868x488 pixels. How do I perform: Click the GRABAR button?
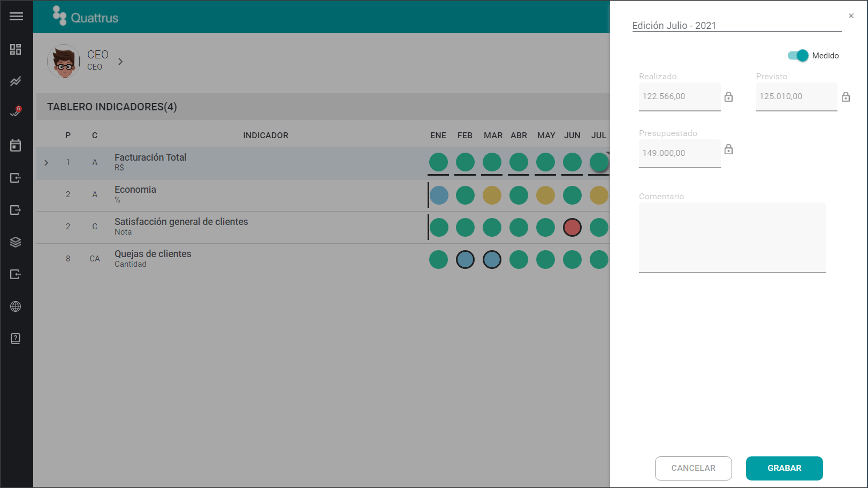(x=785, y=468)
